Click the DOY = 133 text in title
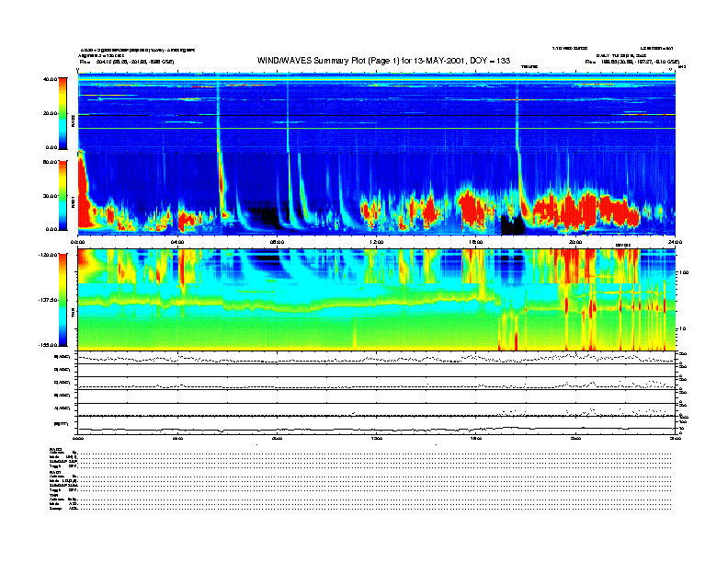This screenshot has width=728, height=563. coord(490,61)
